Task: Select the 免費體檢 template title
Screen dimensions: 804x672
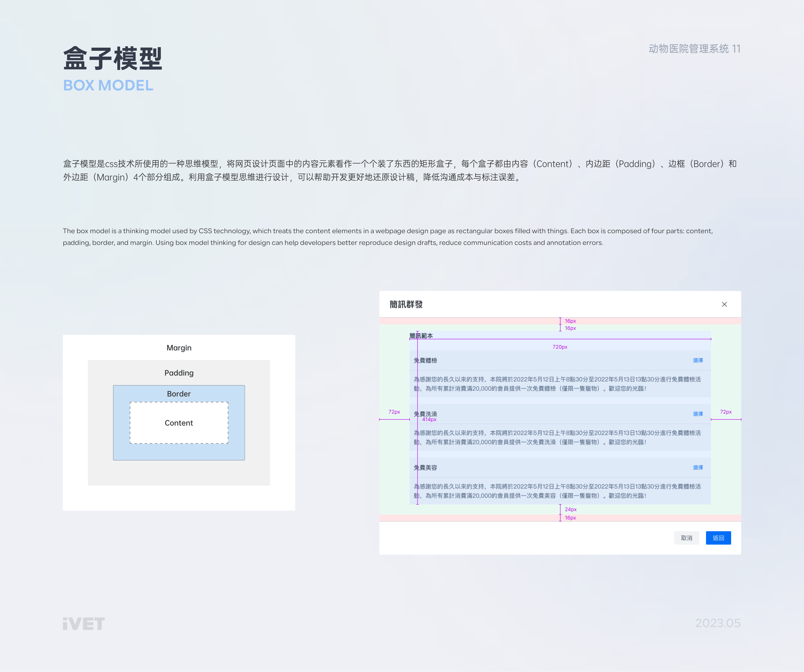Action: pyautogui.click(x=425, y=360)
